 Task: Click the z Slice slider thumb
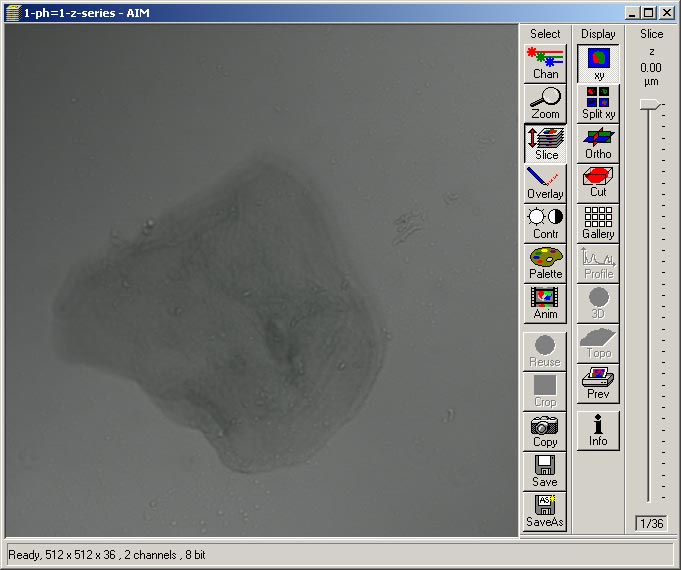(x=650, y=104)
